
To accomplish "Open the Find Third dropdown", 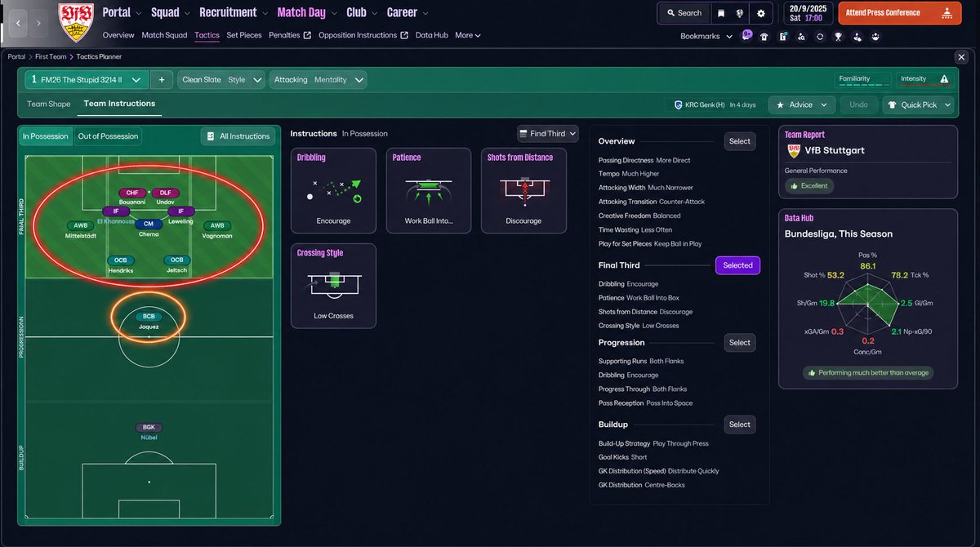I will [547, 134].
